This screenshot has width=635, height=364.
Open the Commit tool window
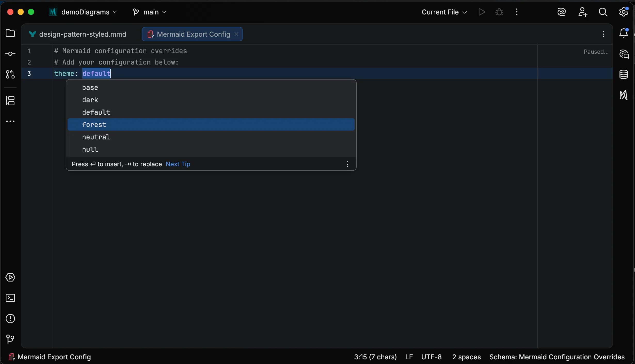10,54
